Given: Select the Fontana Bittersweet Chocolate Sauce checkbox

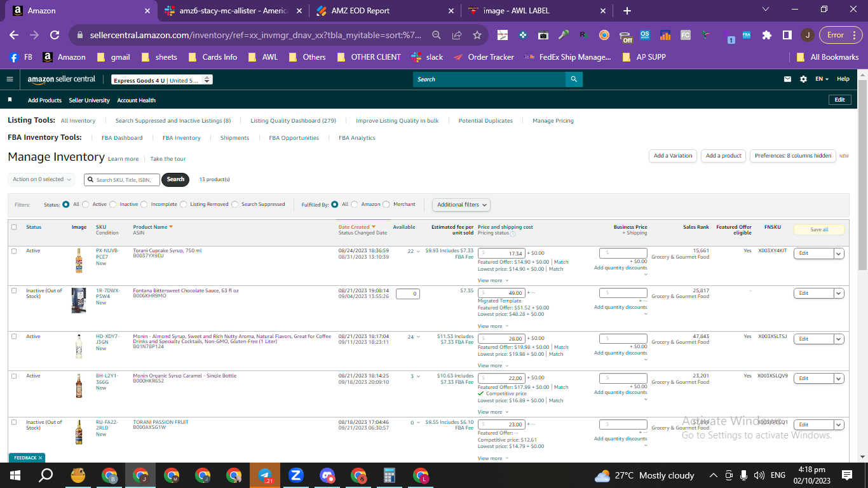Looking at the screenshot, I should click(14, 290).
